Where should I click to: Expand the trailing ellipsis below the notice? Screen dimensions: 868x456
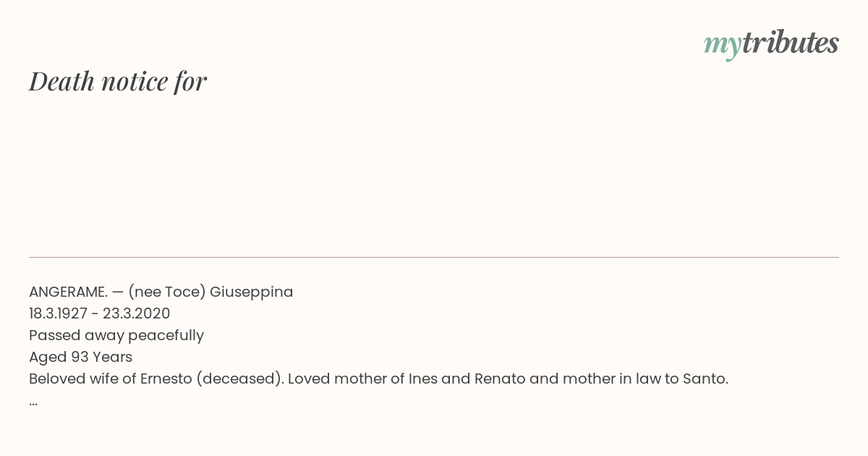pyautogui.click(x=33, y=402)
